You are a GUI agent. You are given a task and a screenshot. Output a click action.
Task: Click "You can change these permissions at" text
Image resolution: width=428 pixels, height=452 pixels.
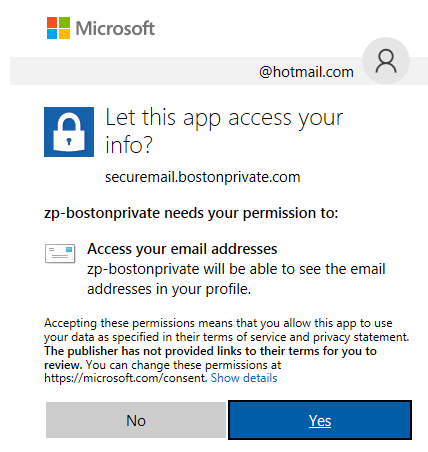[x=183, y=365]
